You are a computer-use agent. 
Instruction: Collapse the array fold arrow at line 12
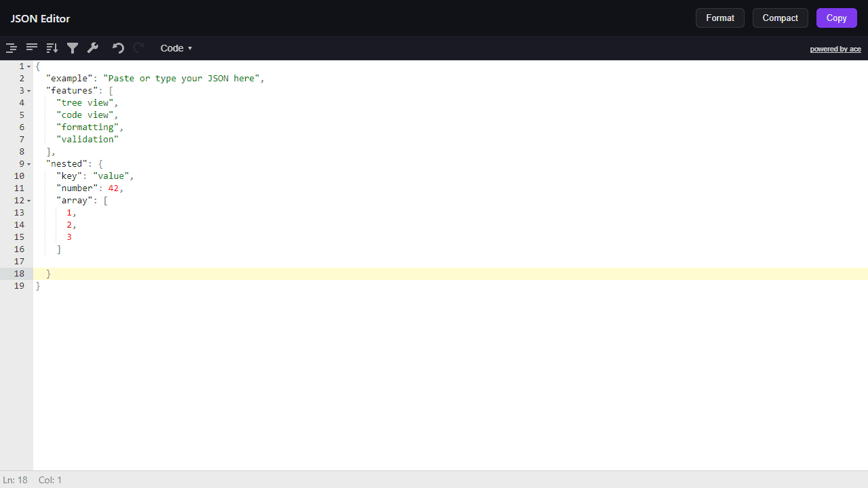point(29,201)
